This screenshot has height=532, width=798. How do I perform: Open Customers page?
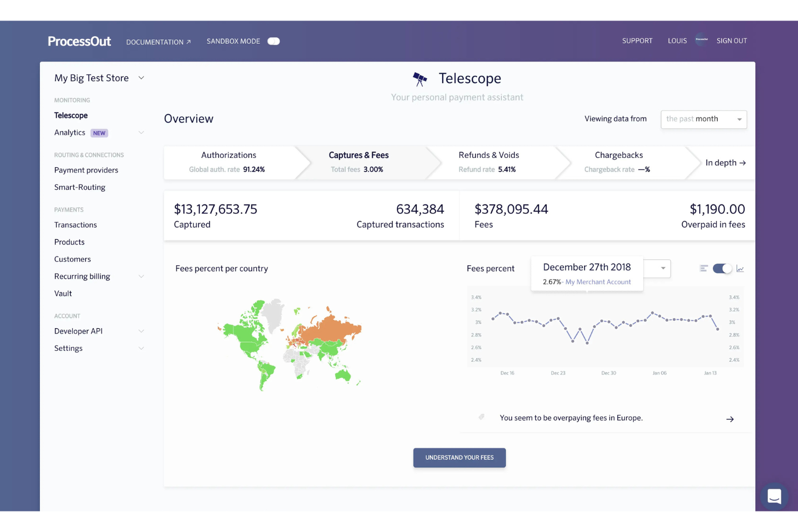72,259
